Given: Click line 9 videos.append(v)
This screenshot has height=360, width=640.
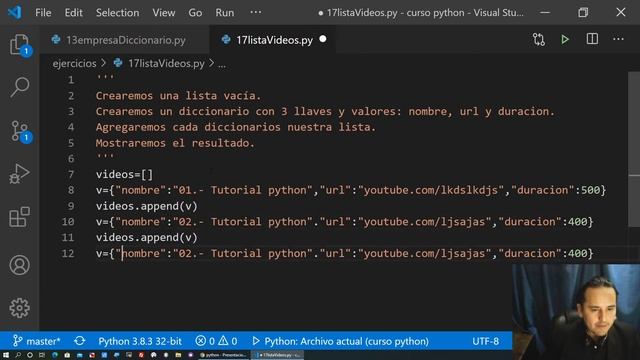Looking at the screenshot, I should tap(147, 206).
